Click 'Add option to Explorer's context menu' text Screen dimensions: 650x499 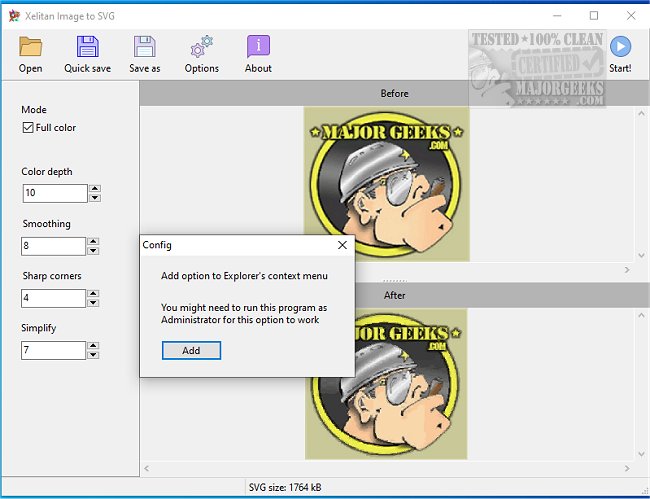[244, 276]
